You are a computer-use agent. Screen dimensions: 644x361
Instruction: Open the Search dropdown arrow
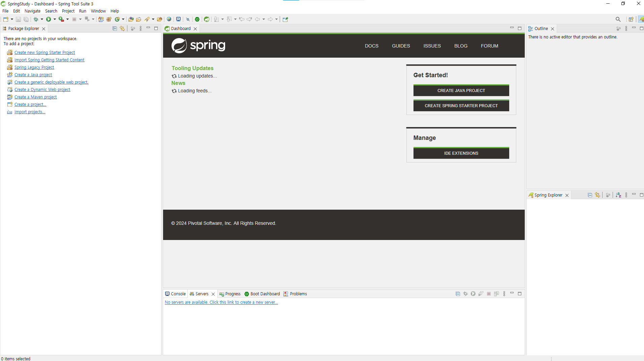point(153,19)
